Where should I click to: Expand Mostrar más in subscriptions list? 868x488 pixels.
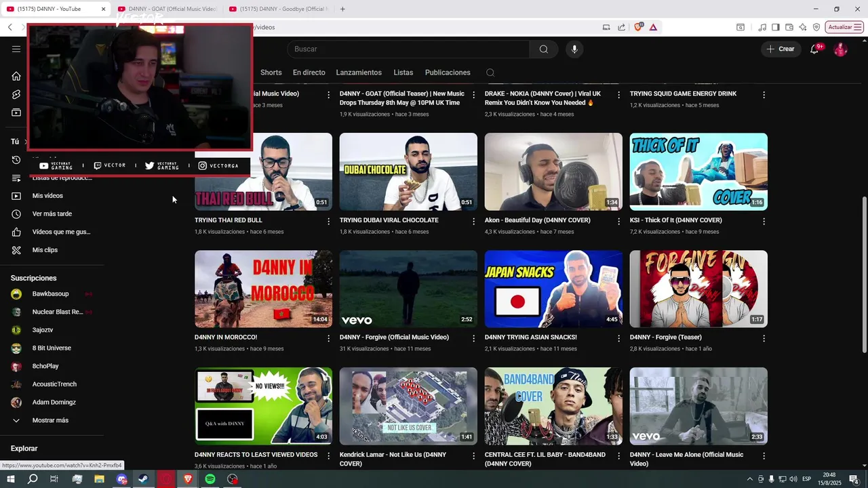(52, 420)
